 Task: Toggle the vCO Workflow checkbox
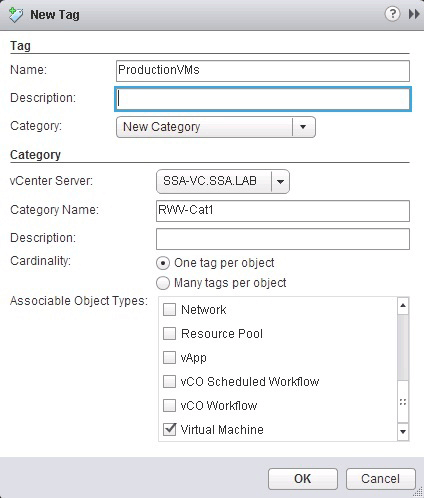169,406
